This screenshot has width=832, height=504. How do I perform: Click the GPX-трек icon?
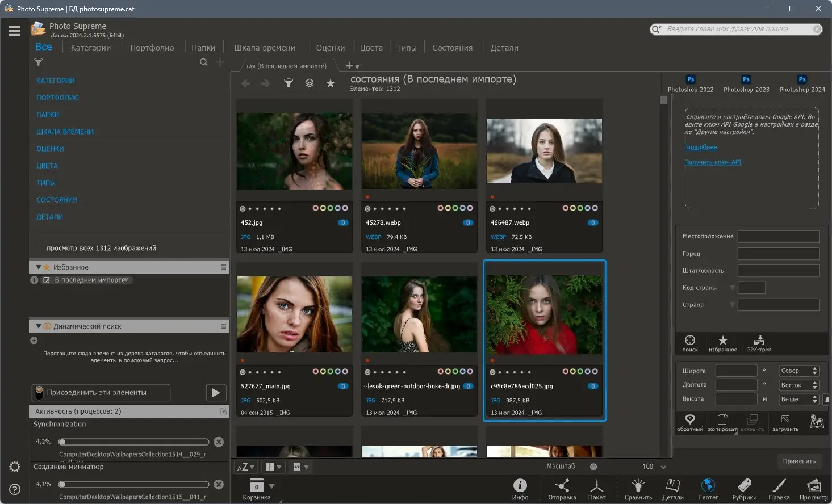pos(758,341)
